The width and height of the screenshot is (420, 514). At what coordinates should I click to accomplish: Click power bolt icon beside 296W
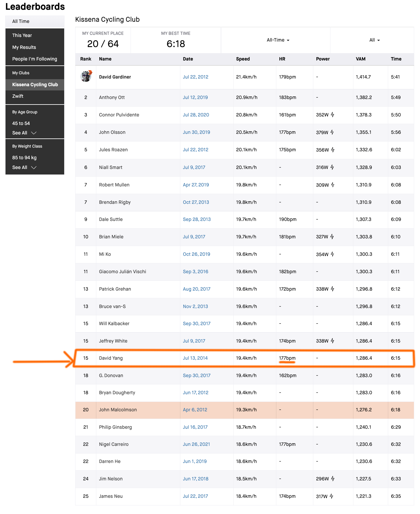tap(333, 479)
